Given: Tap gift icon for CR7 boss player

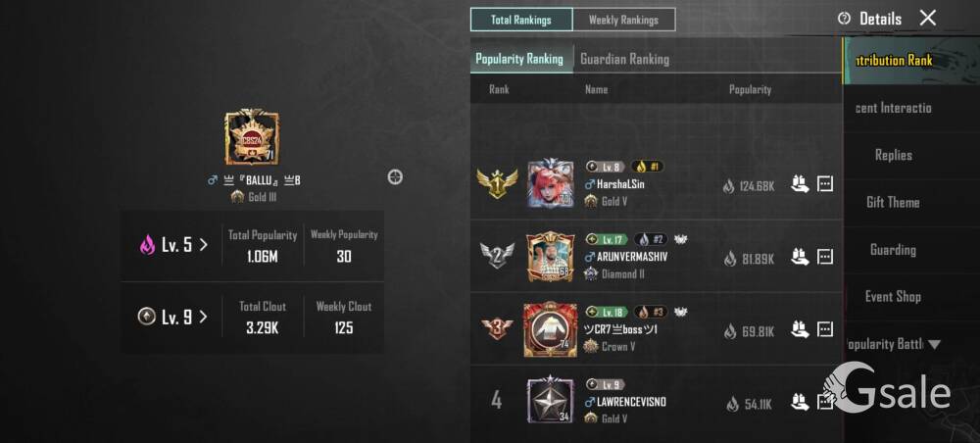Looking at the screenshot, I should (x=800, y=329).
